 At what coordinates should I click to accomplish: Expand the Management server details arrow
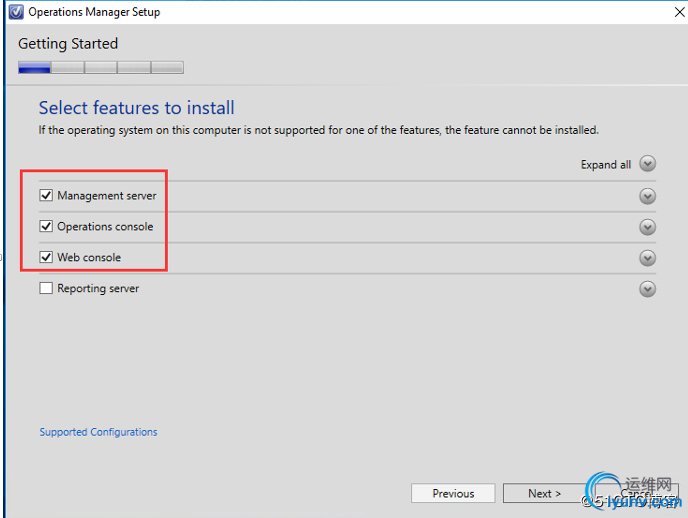648,196
